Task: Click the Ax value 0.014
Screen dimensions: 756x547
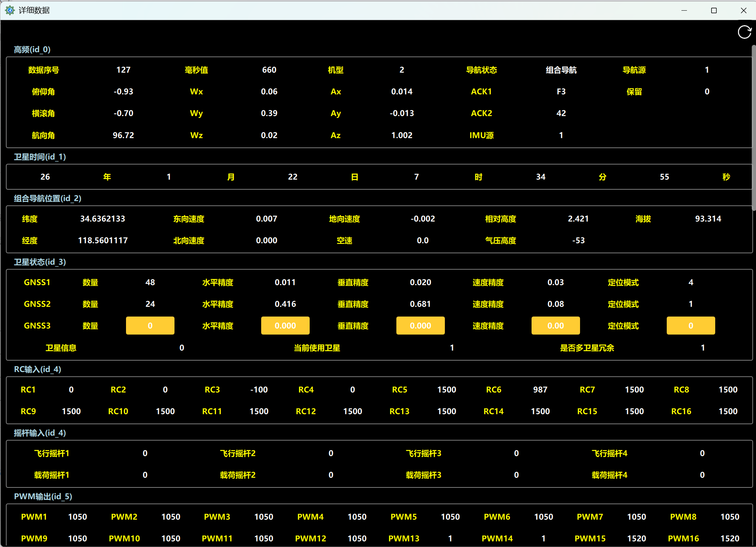Action: pos(402,92)
